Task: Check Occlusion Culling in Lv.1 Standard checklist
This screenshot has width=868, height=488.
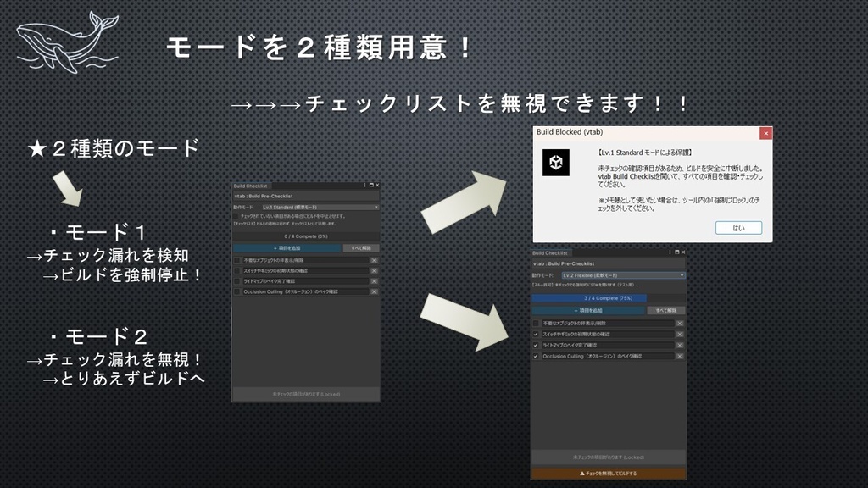Action: pyautogui.click(x=237, y=291)
